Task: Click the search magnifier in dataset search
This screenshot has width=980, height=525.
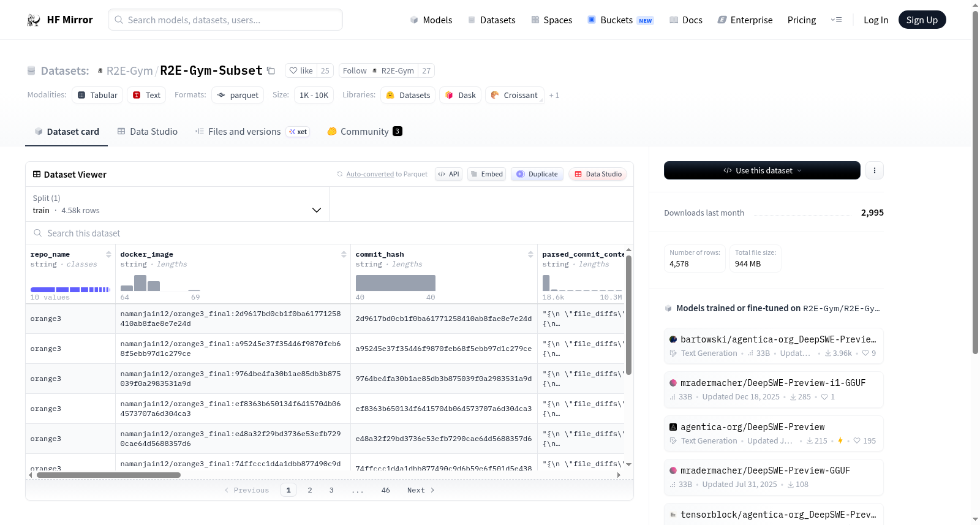Action: point(38,233)
